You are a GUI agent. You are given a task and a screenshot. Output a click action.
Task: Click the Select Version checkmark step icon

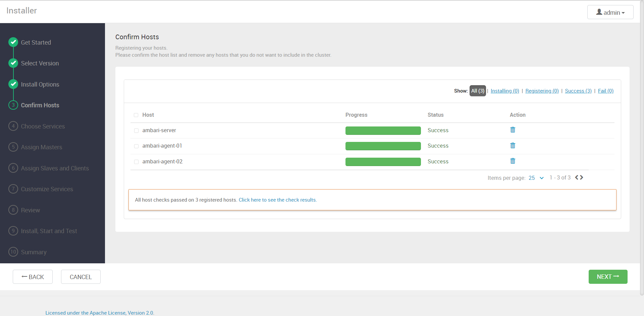point(13,63)
